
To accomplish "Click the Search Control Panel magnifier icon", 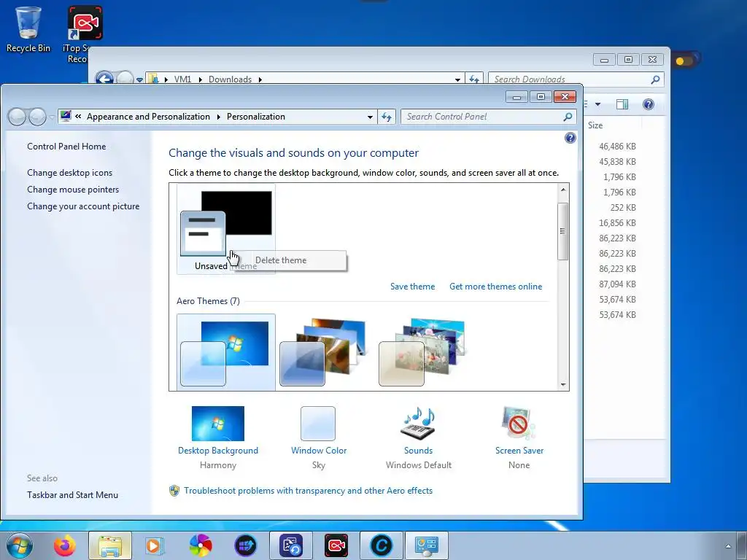I will point(568,117).
